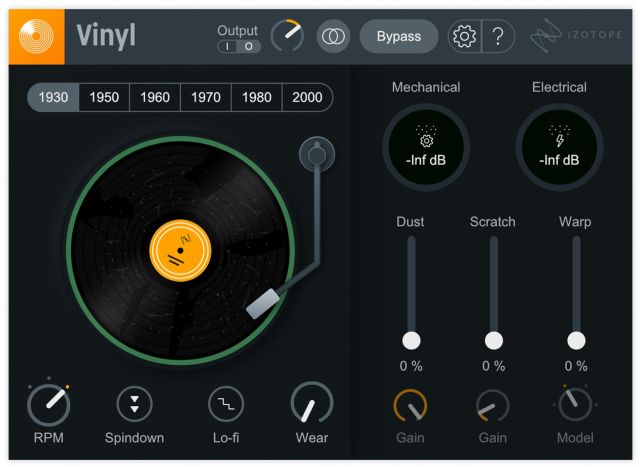This screenshot has height=467, width=640.
Task: Toggle the Output I/O switch
Action: tap(239, 47)
